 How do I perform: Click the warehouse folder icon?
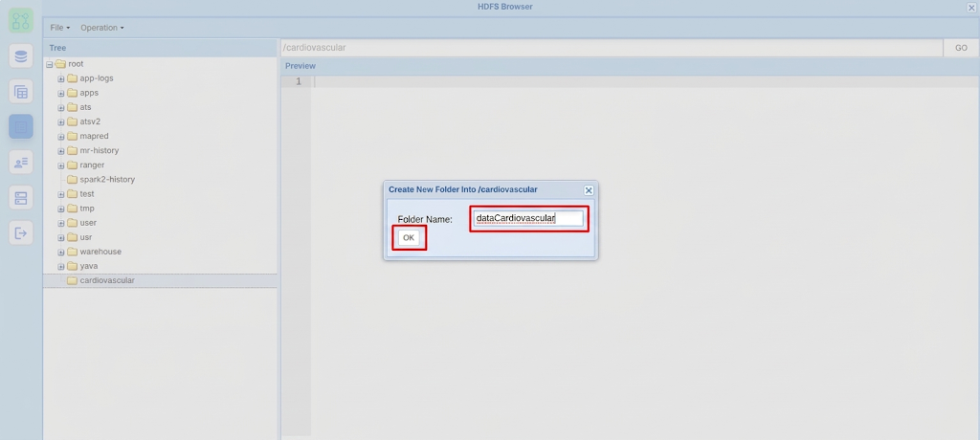point(72,252)
